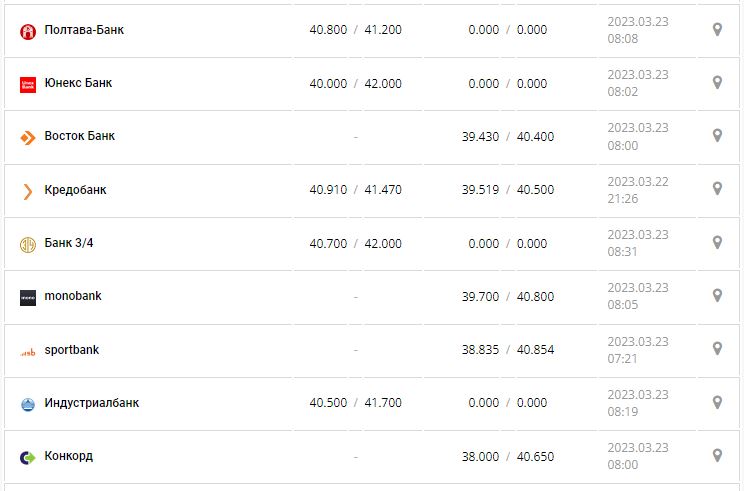The height and width of the screenshot is (491, 744).
Task: Open the sportbank location pin
Action: [x=717, y=349]
